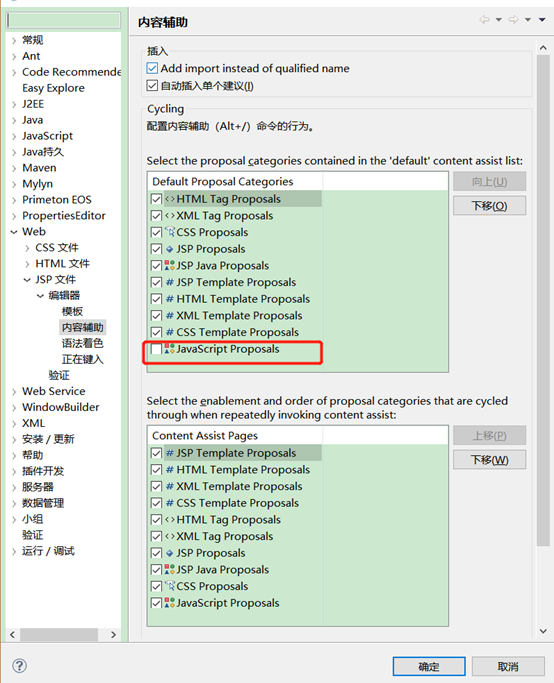Click the 确定 button
This screenshot has height=683, width=554.
tap(429, 666)
